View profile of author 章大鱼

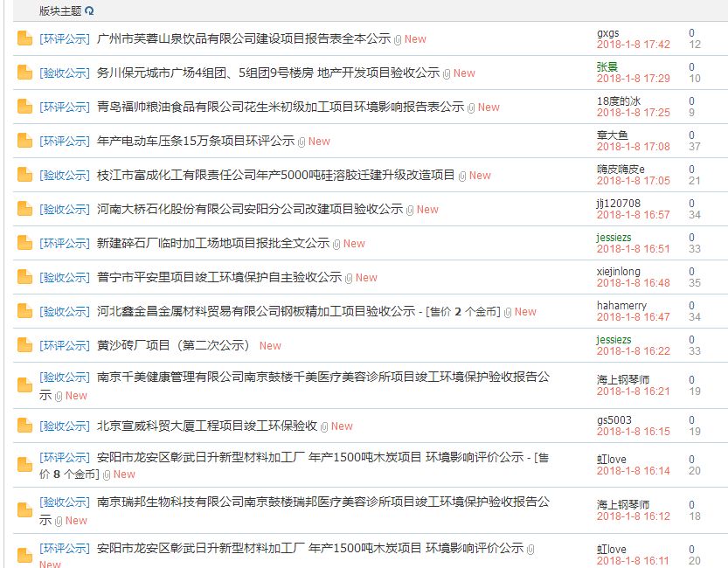(x=613, y=135)
